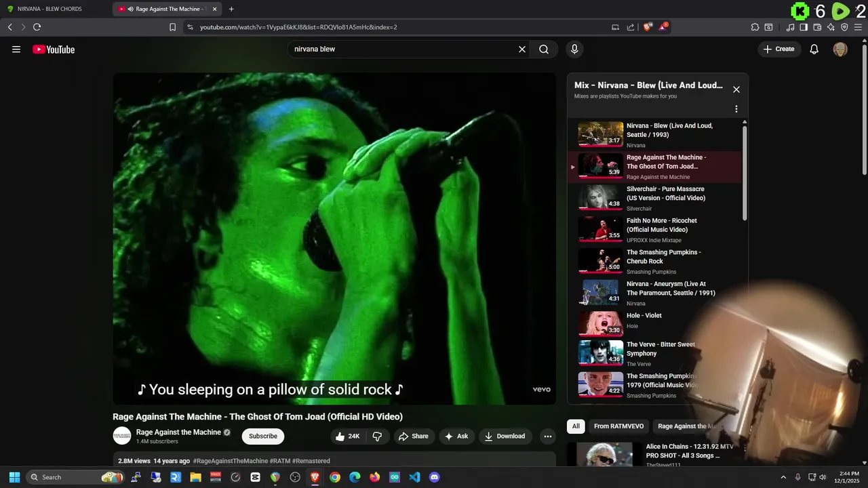View site settings icon beside URL
This screenshot has height=488, width=868.
(190, 27)
